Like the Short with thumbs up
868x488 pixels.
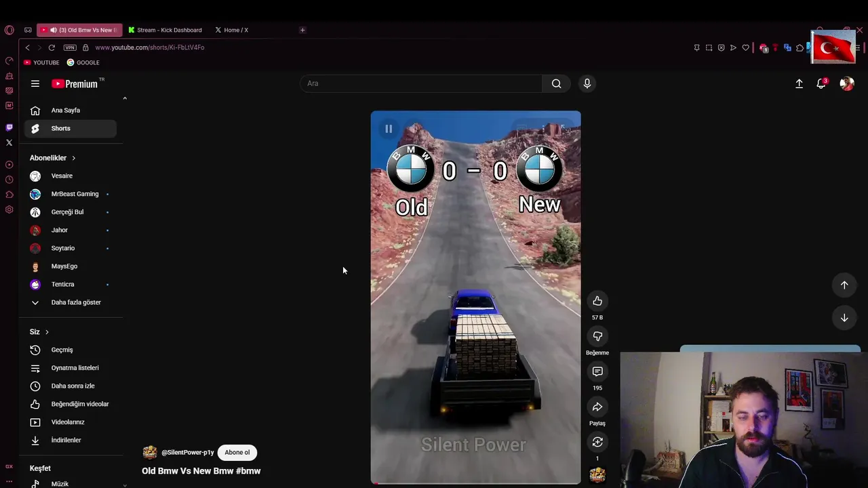pyautogui.click(x=597, y=301)
